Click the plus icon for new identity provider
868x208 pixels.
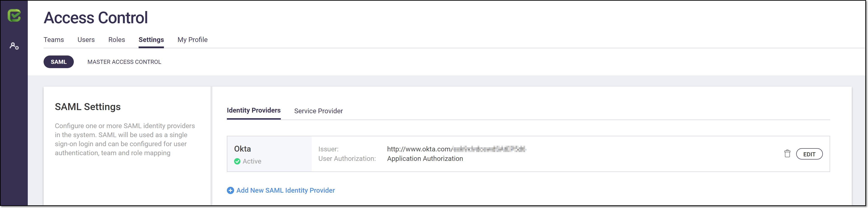coord(230,190)
